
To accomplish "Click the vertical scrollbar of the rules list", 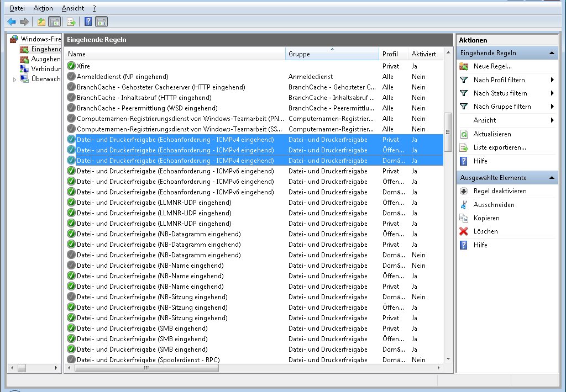I will (448, 221).
